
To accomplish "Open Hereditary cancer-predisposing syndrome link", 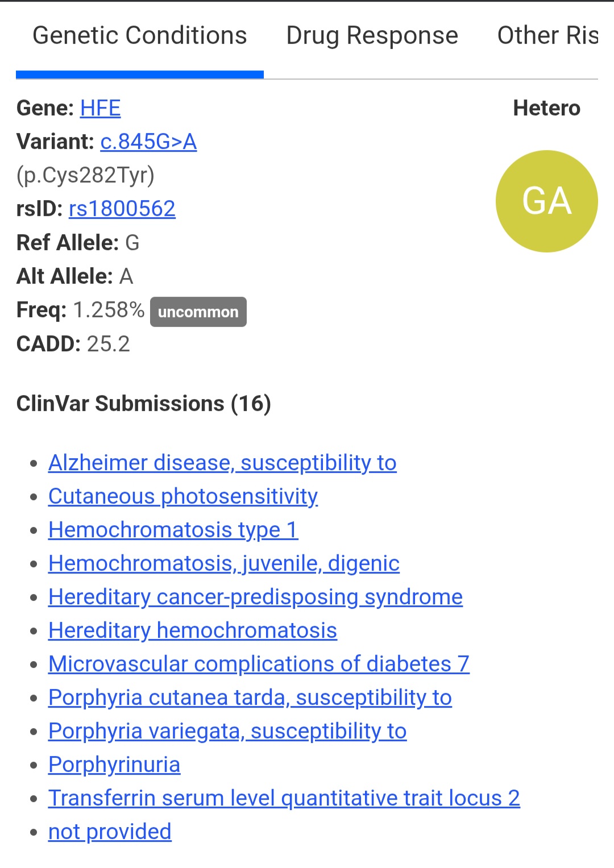I will [255, 597].
